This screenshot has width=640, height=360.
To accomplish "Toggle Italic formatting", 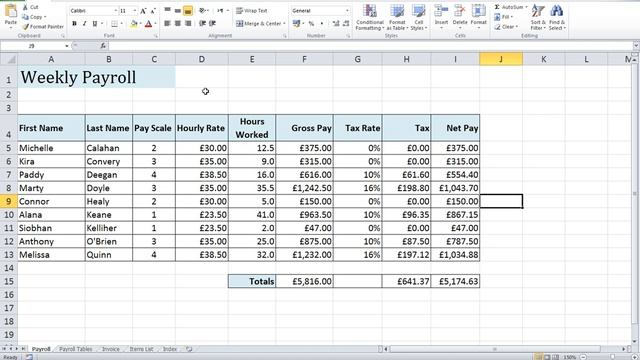I will [x=84, y=24].
